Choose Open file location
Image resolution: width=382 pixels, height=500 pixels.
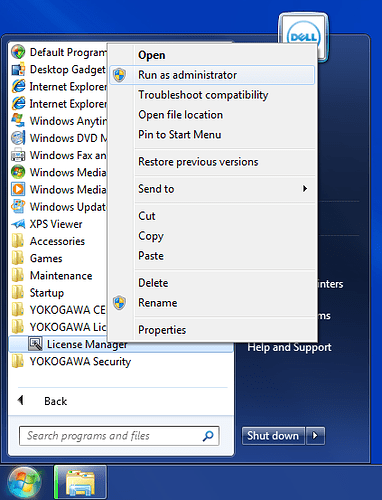pyautogui.click(x=212, y=115)
